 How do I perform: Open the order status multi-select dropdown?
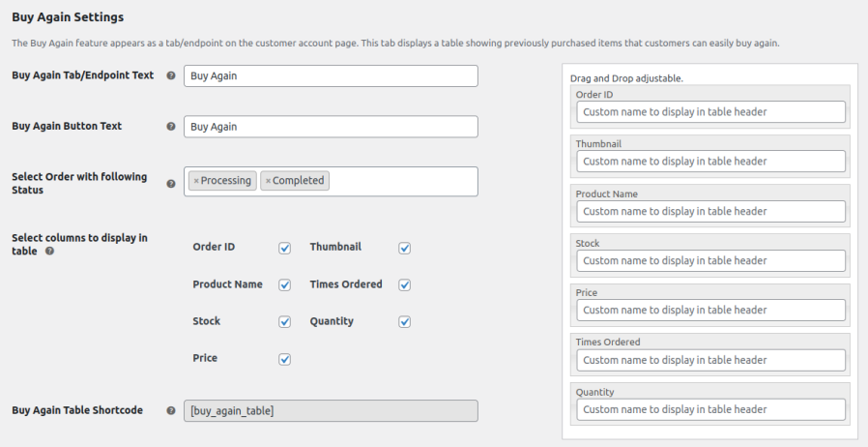401,181
